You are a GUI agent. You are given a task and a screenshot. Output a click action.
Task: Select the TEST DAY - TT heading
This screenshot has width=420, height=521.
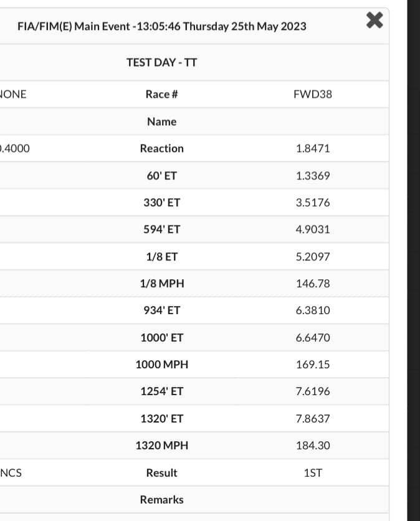[162, 62]
